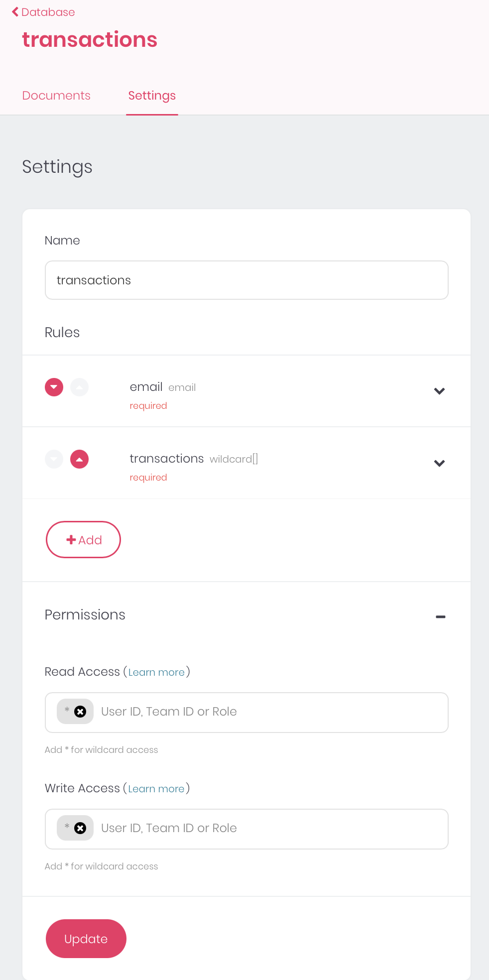Select the Settings tab
Image resolution: width=489 pixels, height=980 pixels.
pyautogui.click(x=152, y=96)
